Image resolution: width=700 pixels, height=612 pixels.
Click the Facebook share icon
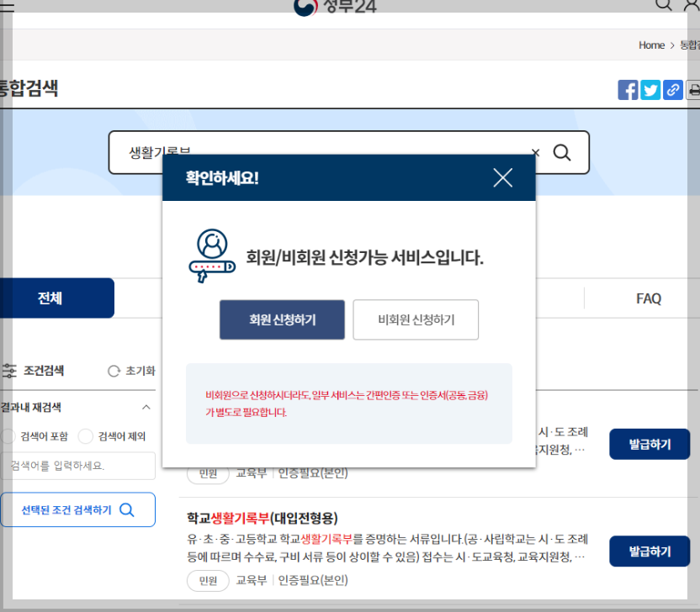tap(628, 89)
